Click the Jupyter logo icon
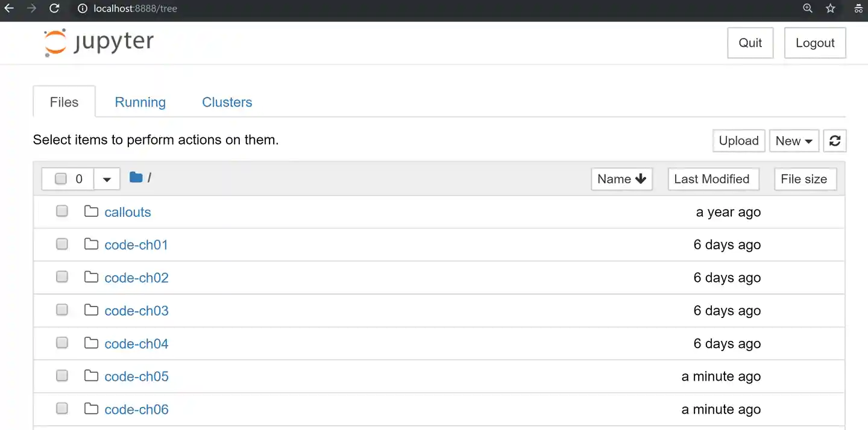868x430 pixels. [x=55, y=43]
